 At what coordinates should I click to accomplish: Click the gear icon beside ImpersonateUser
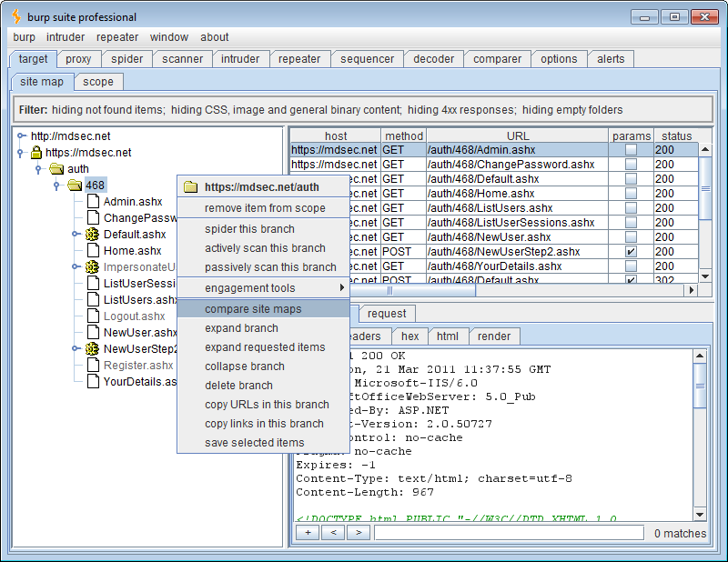(92, 266)
